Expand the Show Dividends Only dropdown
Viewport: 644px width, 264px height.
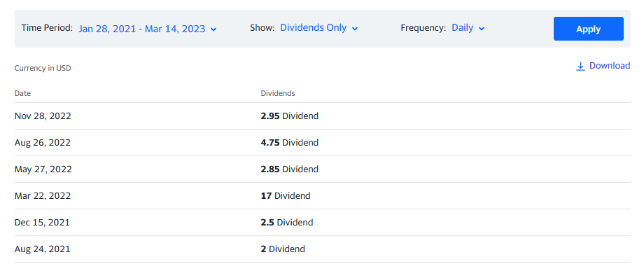(319, 28)
